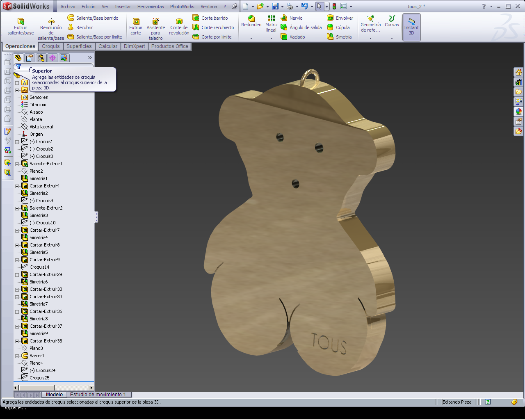525x420 pixels.
Task: Open the DimXpertManager panel tab
Action: [52, 58]
